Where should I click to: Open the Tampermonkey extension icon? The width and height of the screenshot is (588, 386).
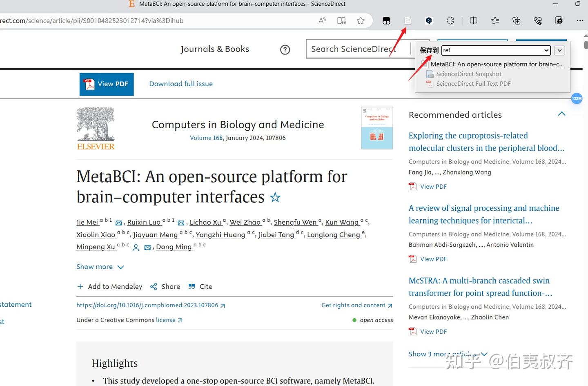386,20
